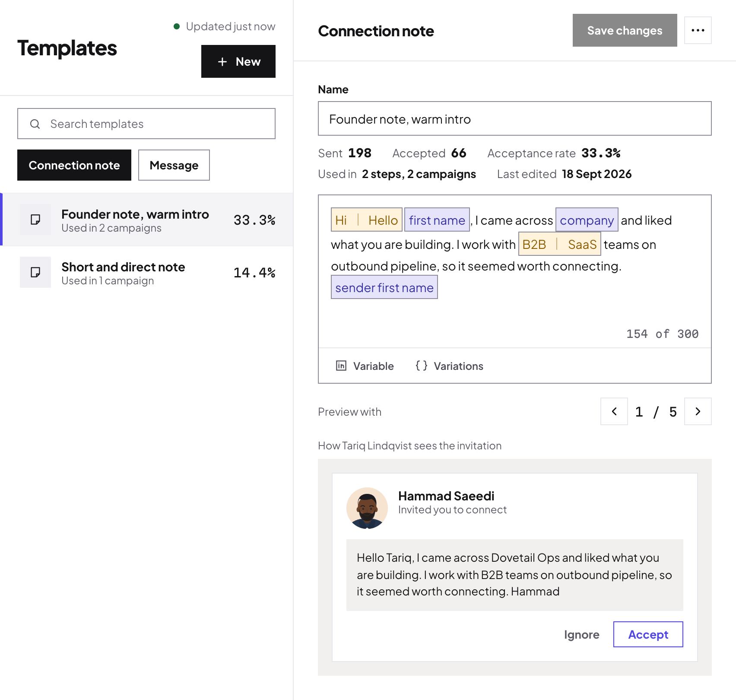
Task: Insert a Variable into the note
Action: tap(365, 366)
